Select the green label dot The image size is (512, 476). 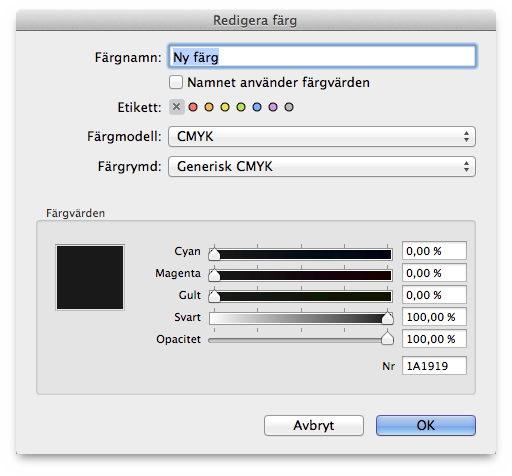click(241, 107)
